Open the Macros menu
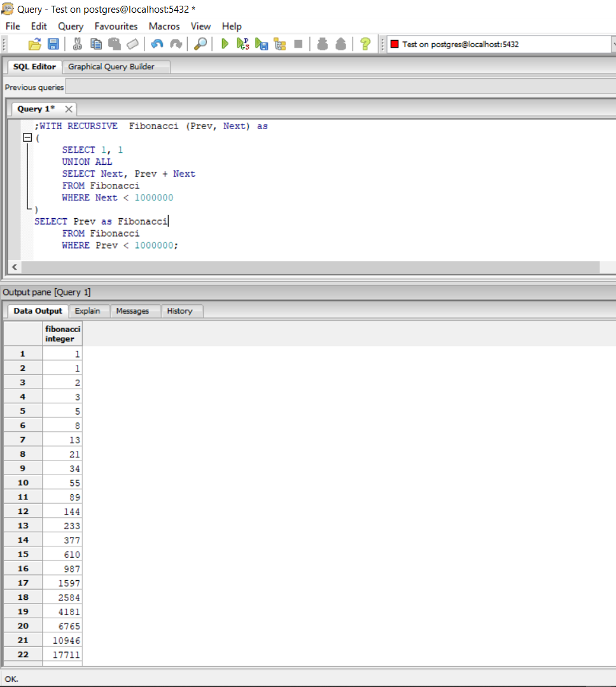 (164, 26)
